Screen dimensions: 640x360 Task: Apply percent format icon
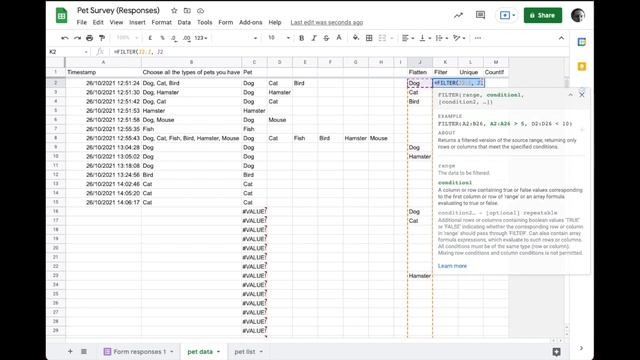[x=162, y=38]
